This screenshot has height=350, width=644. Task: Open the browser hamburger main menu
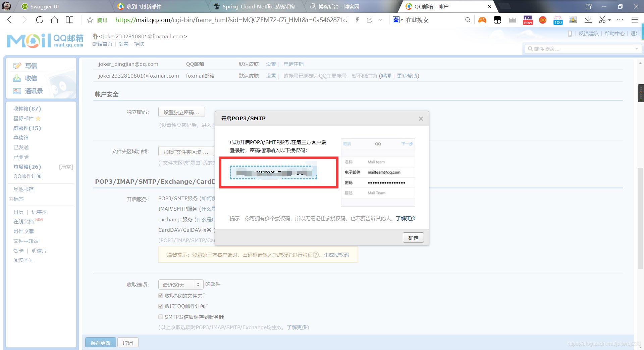[635, 20]
